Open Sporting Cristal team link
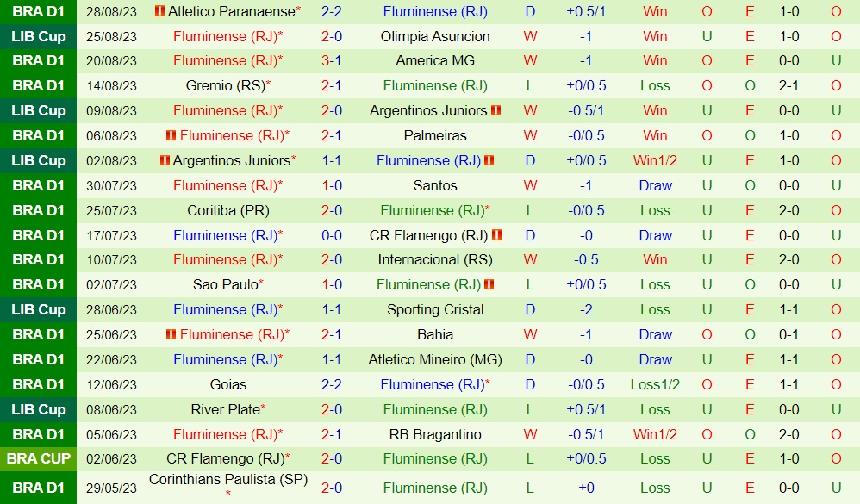 click(435, 310)
